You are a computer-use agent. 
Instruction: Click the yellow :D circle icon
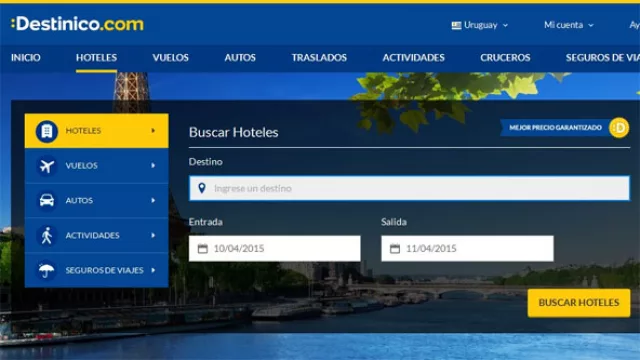[x=619, y=128]
